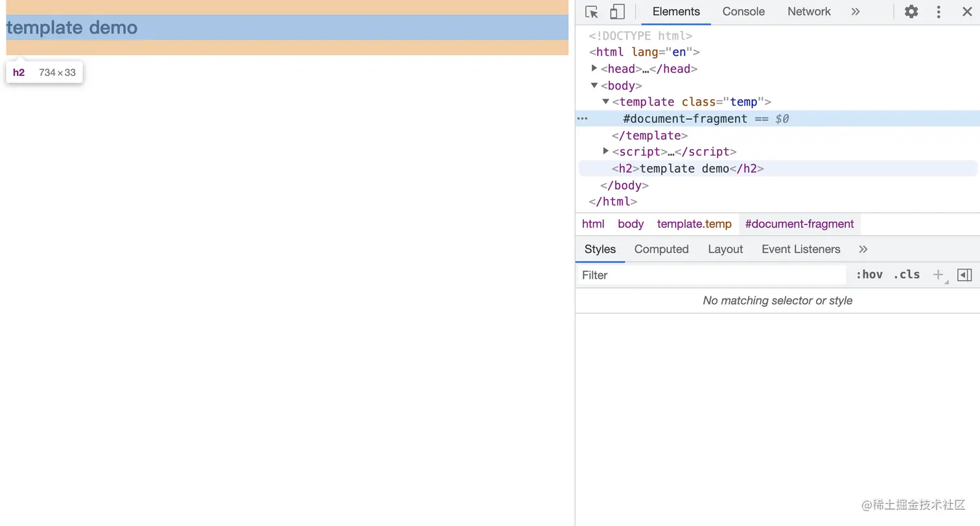The width and height of the screenshot is (980, 526).
Task: Switch to the Console tab
Action: coord(743,12)
